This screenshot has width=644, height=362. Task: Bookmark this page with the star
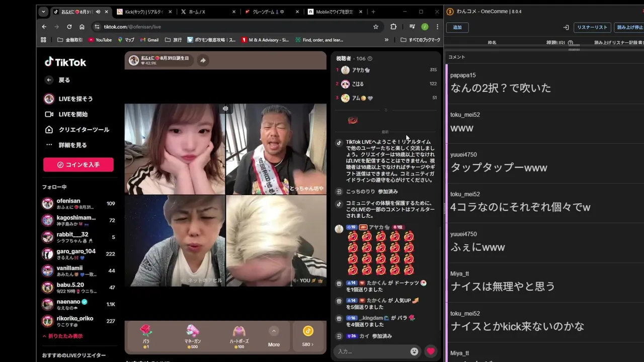(x=375, y=27)
